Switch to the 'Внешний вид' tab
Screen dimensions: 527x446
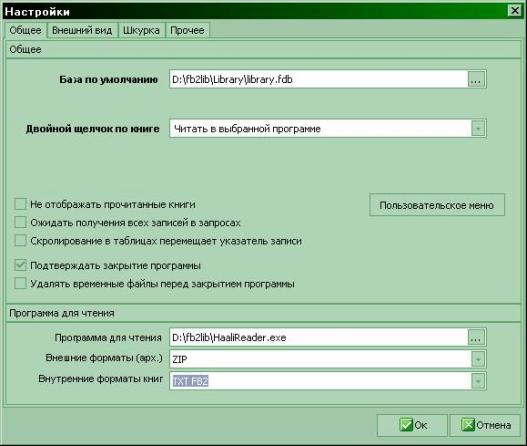pos(82,30)
